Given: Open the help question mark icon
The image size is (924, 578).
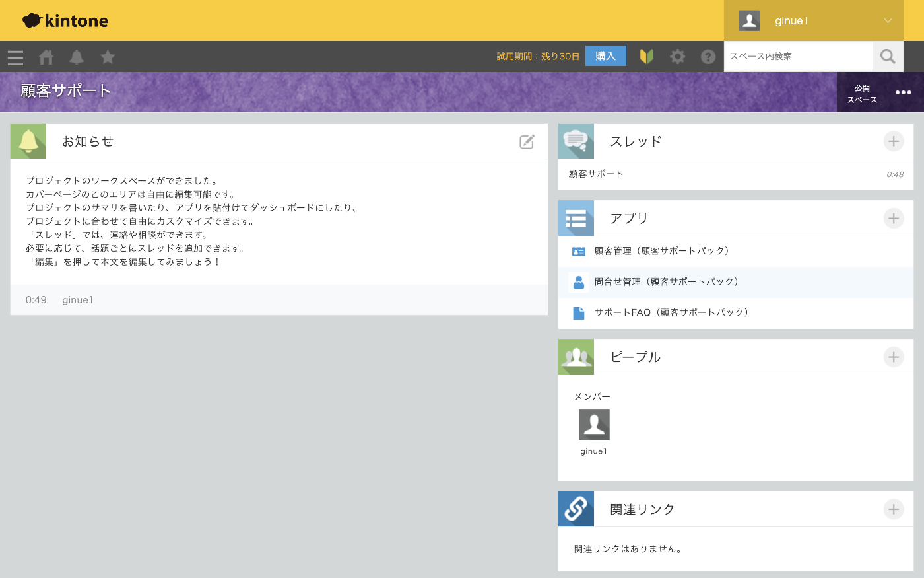Looking at the screenshot, I should tap(708, 57).
